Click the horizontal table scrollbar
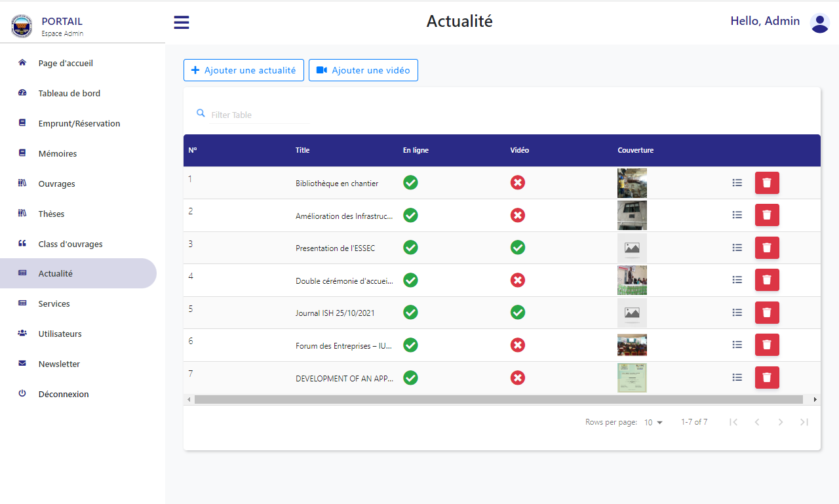The height and width of the screenshot is (504, 839). (x=499, y=399)
